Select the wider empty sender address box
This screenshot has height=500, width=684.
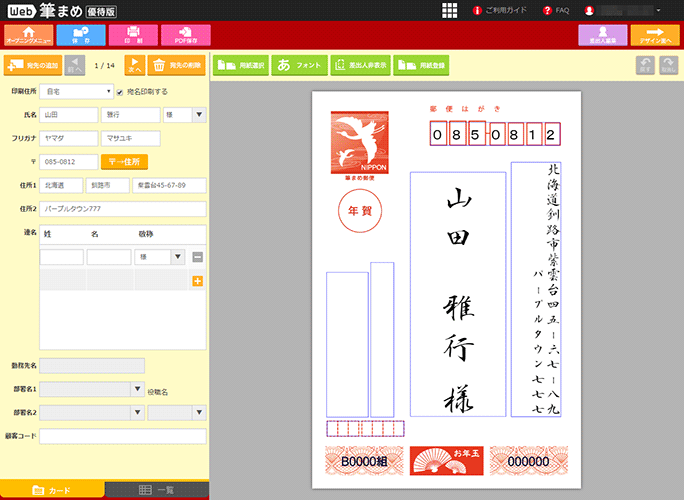[x=347, y=345]
